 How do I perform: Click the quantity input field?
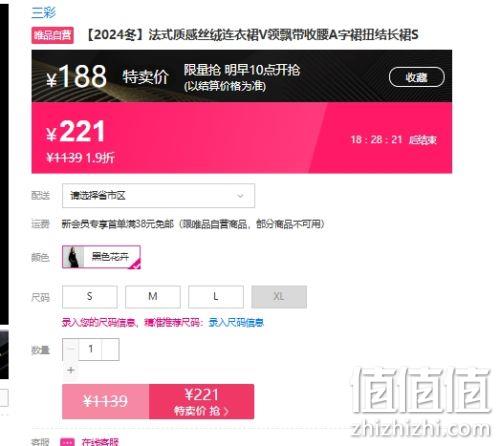click(x=90, y=349)
